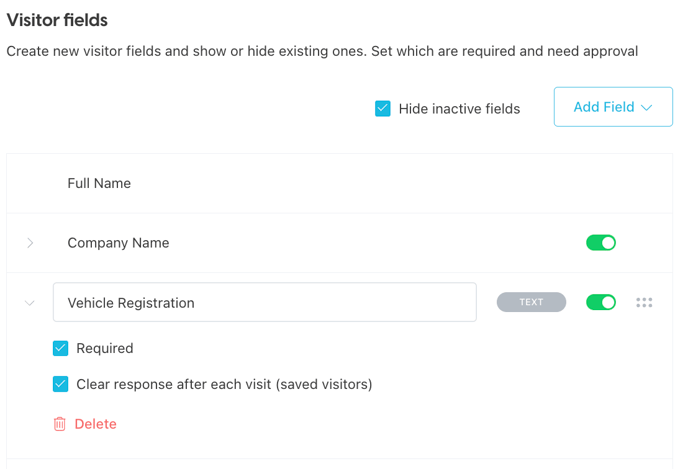Viewport: 688px width, 469px height.
Task: Focus the Vehicle Registration name input
Action: coord(264,302)
